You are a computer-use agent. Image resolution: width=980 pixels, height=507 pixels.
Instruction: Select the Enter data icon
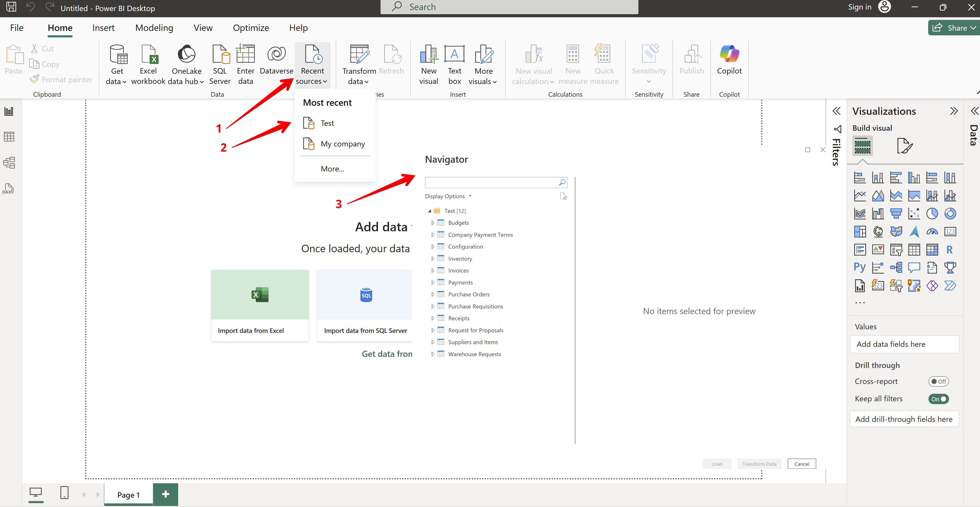click(245, 65)
